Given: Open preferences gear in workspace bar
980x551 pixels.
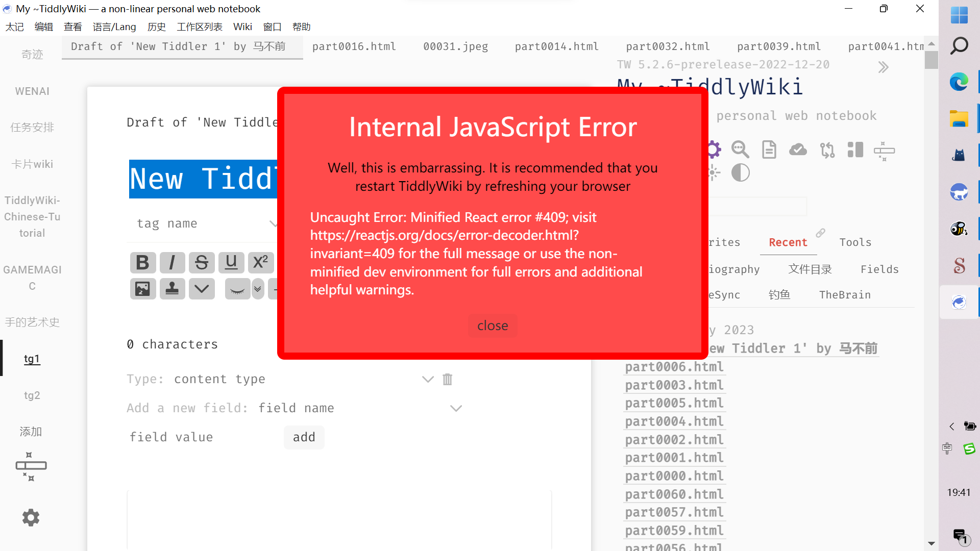Looking at the screenshot, I should [x=31, y=518].
